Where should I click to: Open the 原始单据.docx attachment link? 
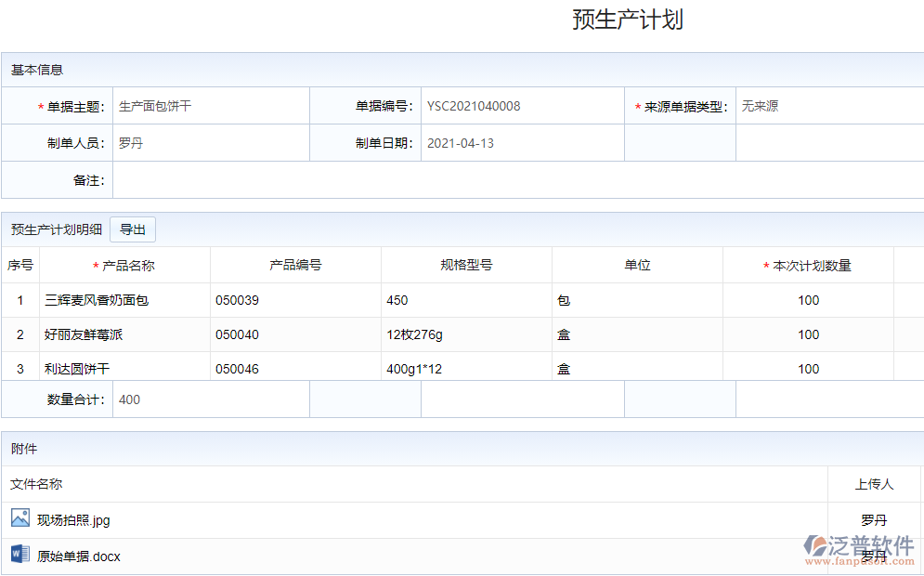point(74,555)
